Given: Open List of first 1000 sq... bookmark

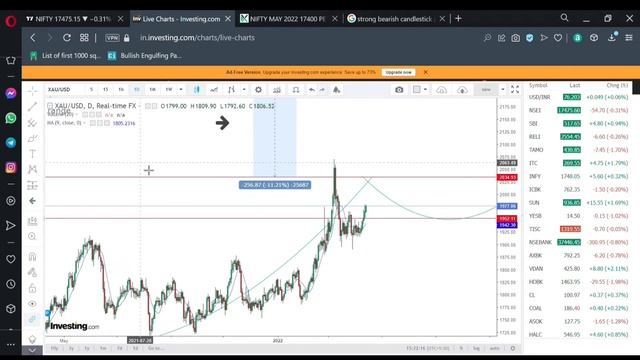Looking at the screenshot, I should pos(66,56).
